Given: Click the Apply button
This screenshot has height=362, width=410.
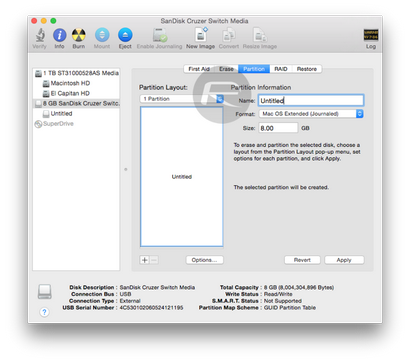Looking at the screenshot, I should click(x=344, y=260).
